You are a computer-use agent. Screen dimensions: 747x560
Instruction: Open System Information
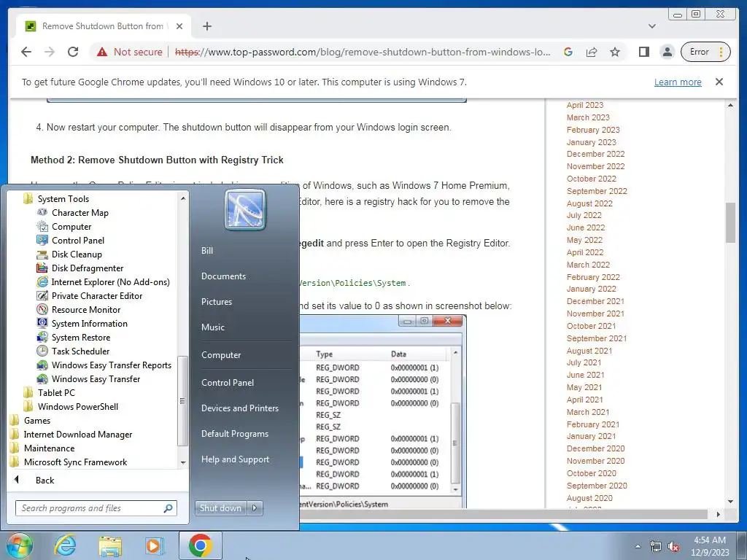89,323
